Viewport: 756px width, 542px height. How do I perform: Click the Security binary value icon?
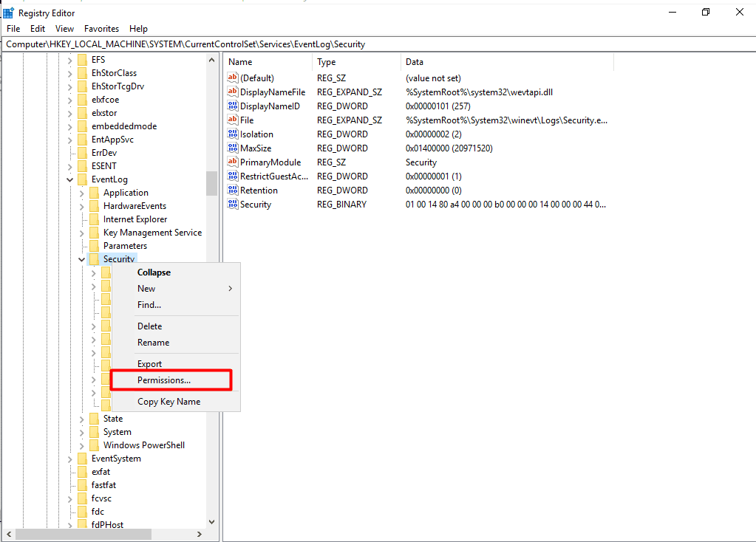coord(233,204)
